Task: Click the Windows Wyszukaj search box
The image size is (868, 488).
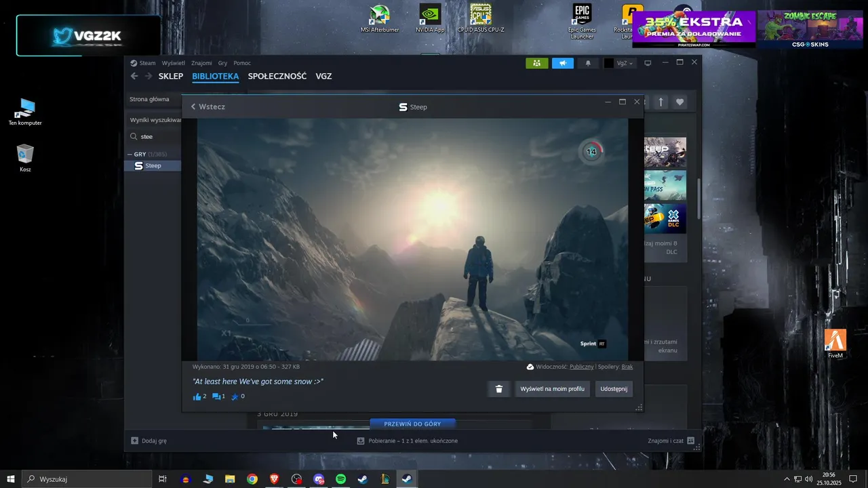Action: point(87,479)
